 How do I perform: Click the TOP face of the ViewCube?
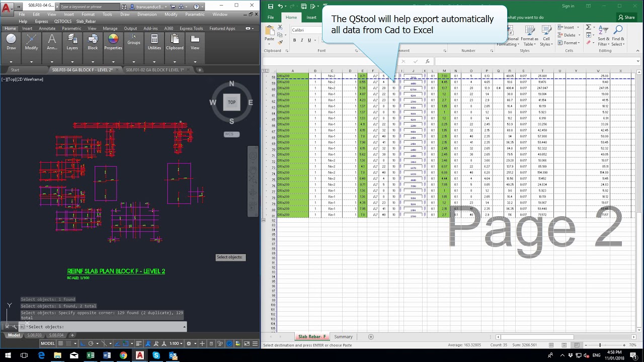coord(231,102)
